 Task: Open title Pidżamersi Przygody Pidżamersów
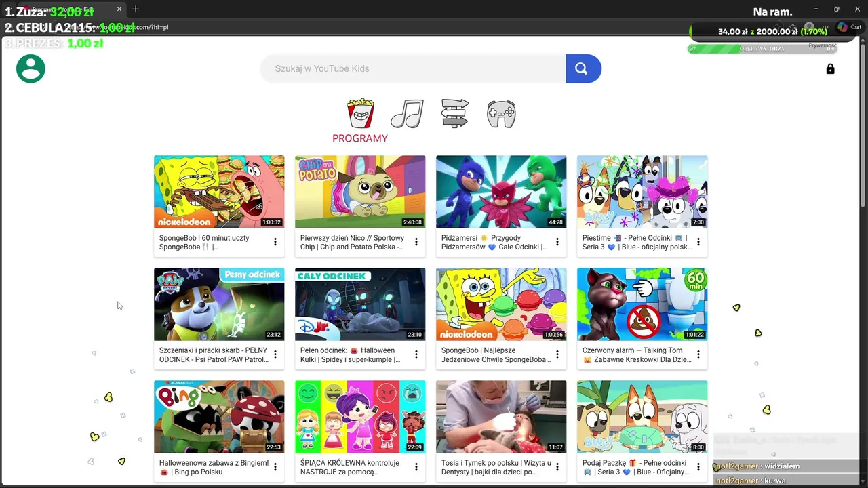[x=494, y=243]
